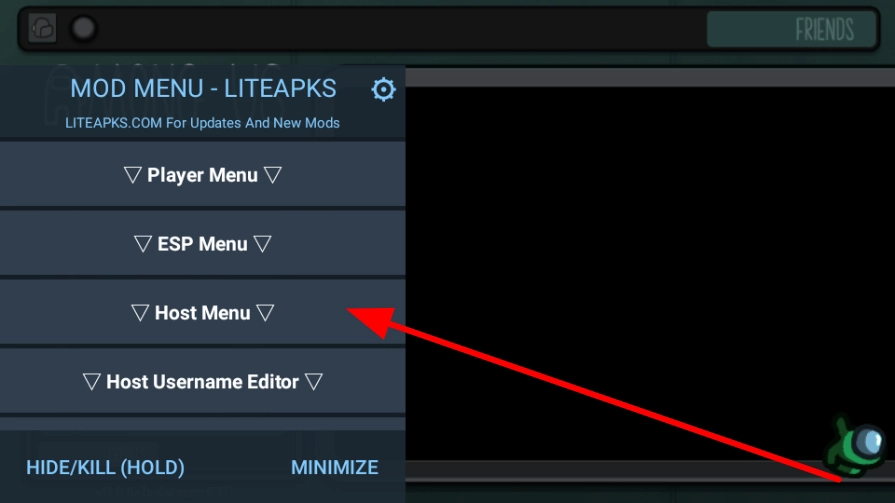Open the FRIENDS button
This screenshot has height=503, width=895.
[792, 29]
